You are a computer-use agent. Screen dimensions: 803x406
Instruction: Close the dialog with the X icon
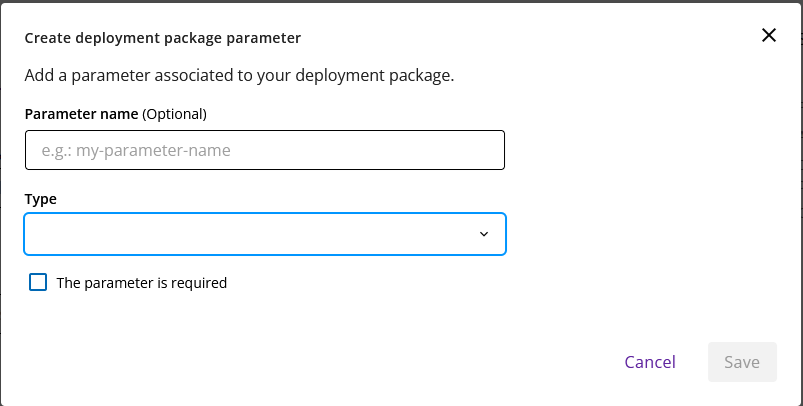[x=768, y=35]
